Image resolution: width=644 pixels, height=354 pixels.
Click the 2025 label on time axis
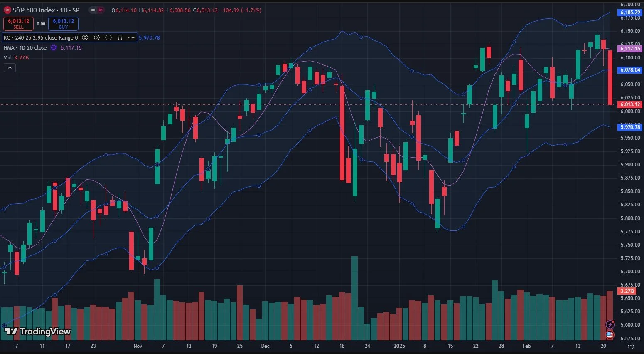[x=399, y=346]
